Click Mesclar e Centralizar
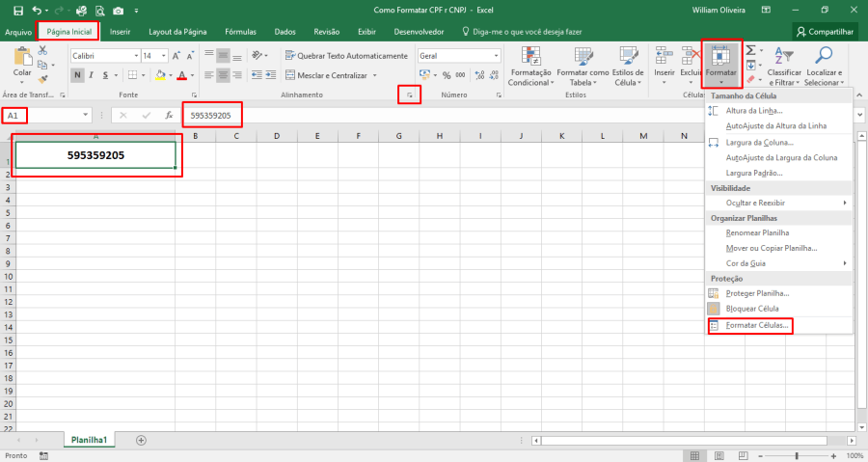The width and height of the screenshot is (868, 462). (327, 75)
